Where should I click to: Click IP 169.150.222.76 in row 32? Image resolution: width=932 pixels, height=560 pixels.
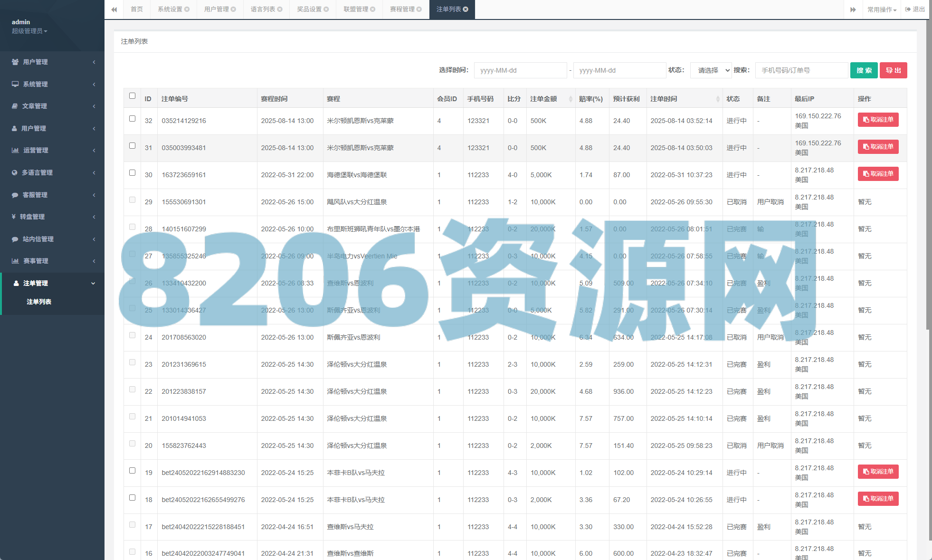[818, 116]
